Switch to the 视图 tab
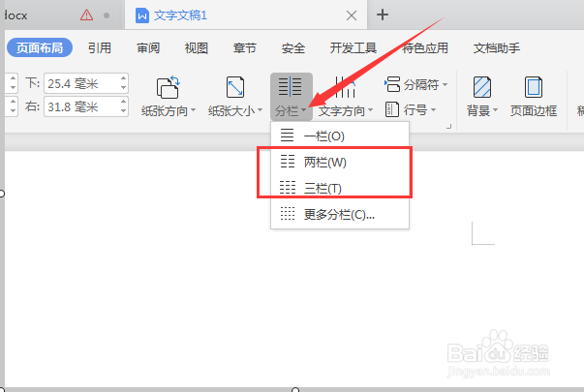Viewport: 584px width, 392px height. coord(197,47)
